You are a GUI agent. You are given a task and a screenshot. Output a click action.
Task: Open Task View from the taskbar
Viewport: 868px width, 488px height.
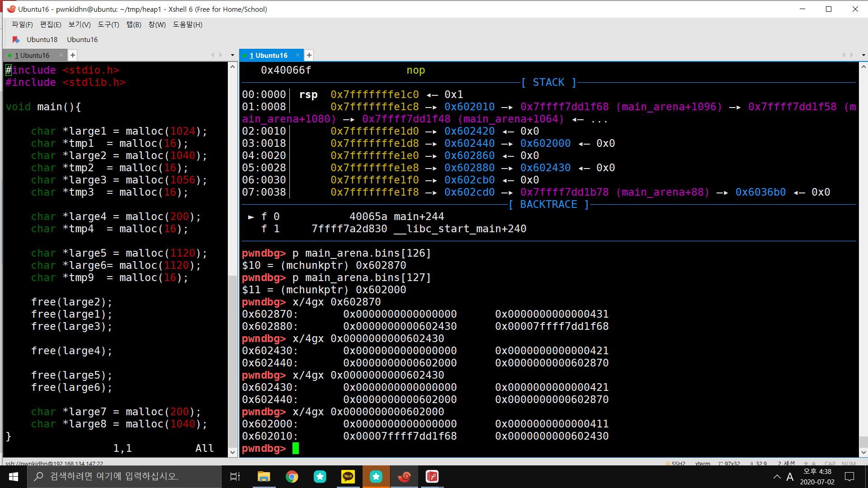tap(235, 477)
